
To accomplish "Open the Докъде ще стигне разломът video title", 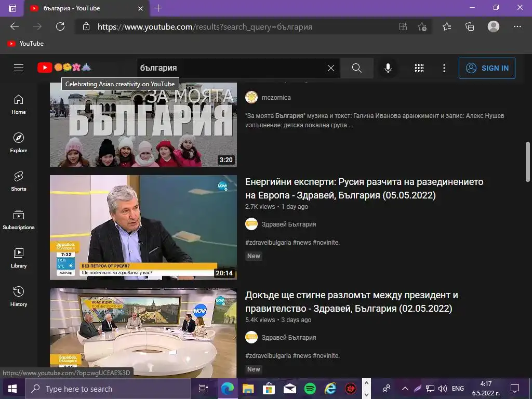I will click(x=352, y=302).
